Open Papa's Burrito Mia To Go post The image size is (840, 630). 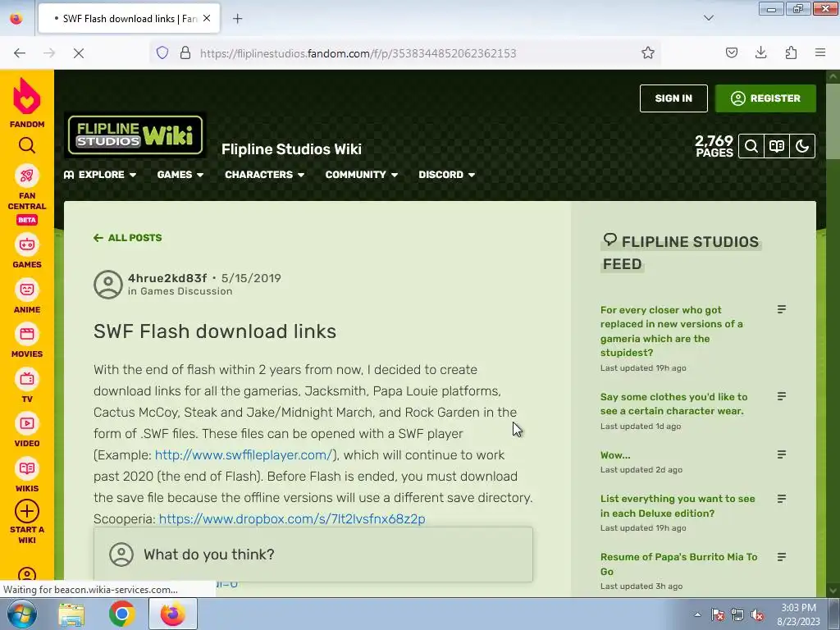678,564
